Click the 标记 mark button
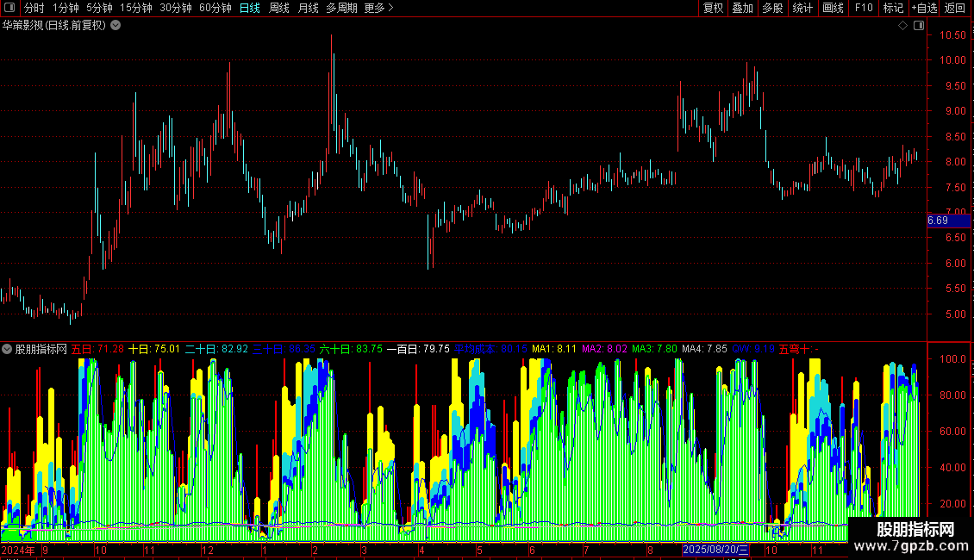The height and width of the screenshot is (560, 974). point(893,8)
